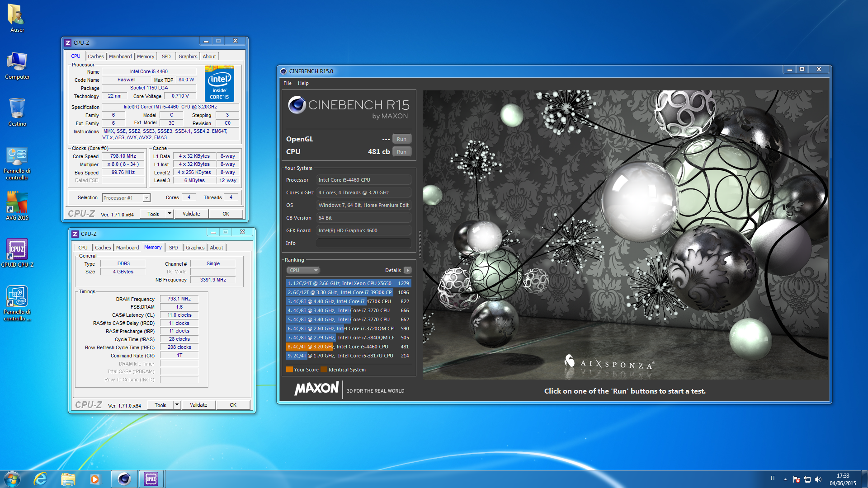
Task: Launch AVG 2015 desktop shortcut
Action: (x=17, y=206)
